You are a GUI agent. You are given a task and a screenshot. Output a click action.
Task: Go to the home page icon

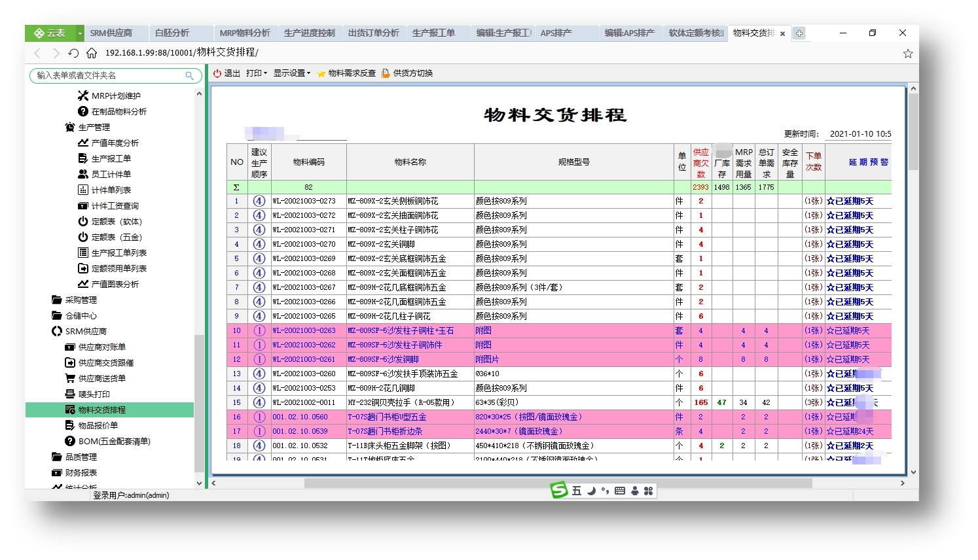pos(92,53)
